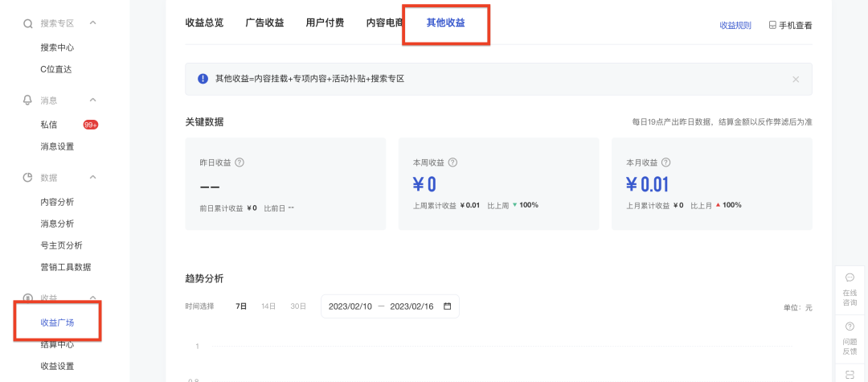Collapse the 消息 sidebar section

[92, 100]
